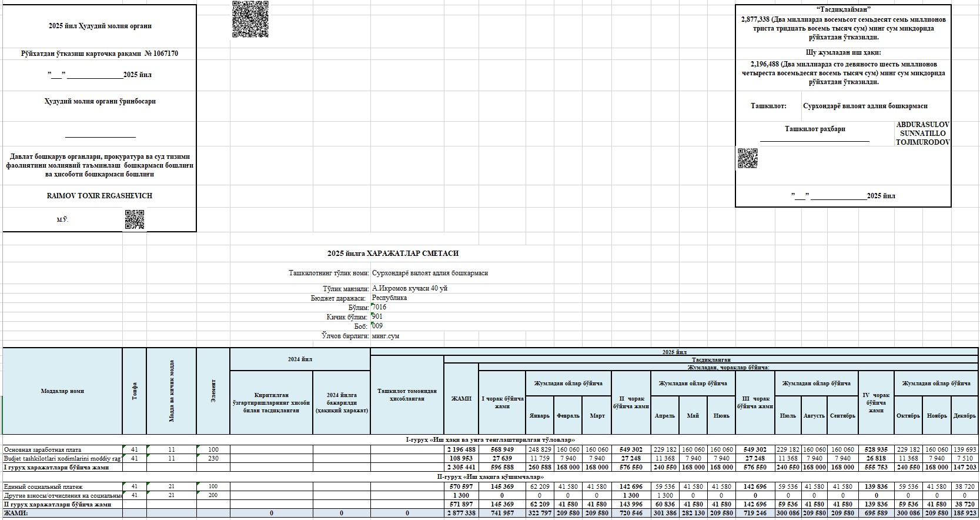Select group II heading 'Иш ҳақига қўшимчалар'
The image size is (980, 520).
(490, 476)
